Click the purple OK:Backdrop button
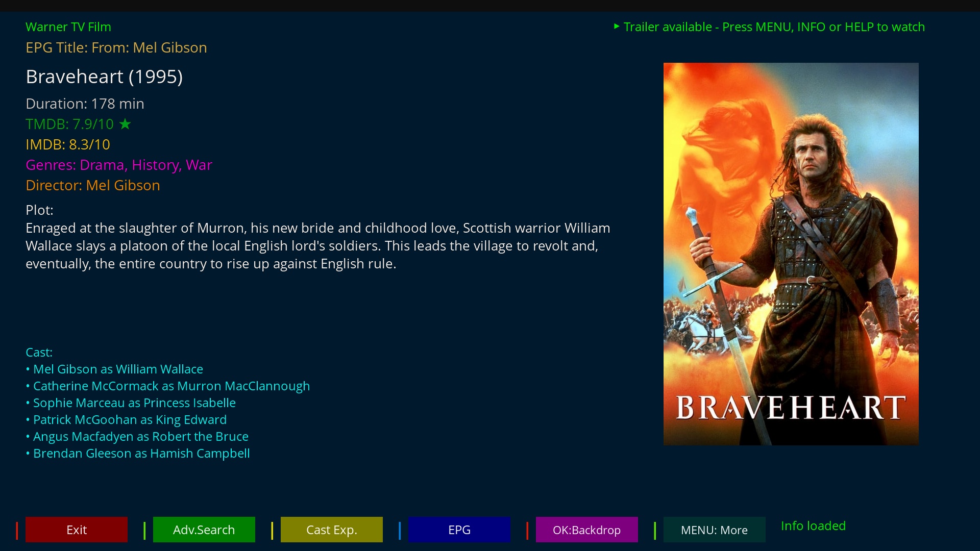The image size is (980, 551). point(587,530)
